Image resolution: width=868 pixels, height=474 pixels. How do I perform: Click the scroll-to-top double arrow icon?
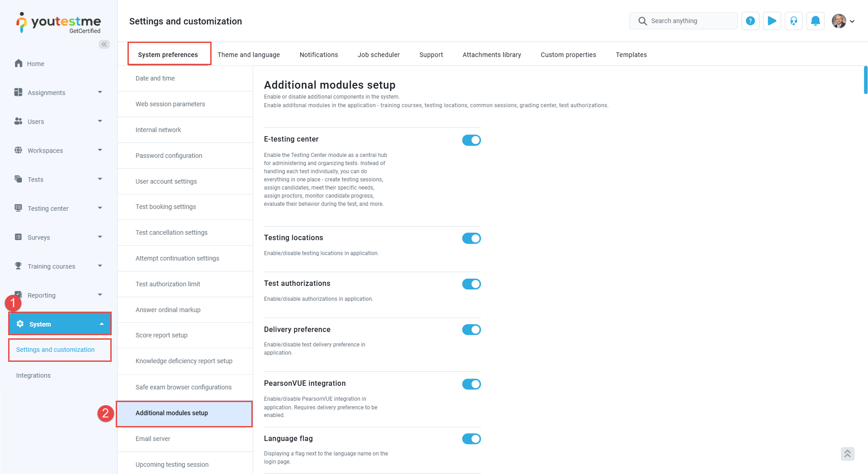click(848, 454)
